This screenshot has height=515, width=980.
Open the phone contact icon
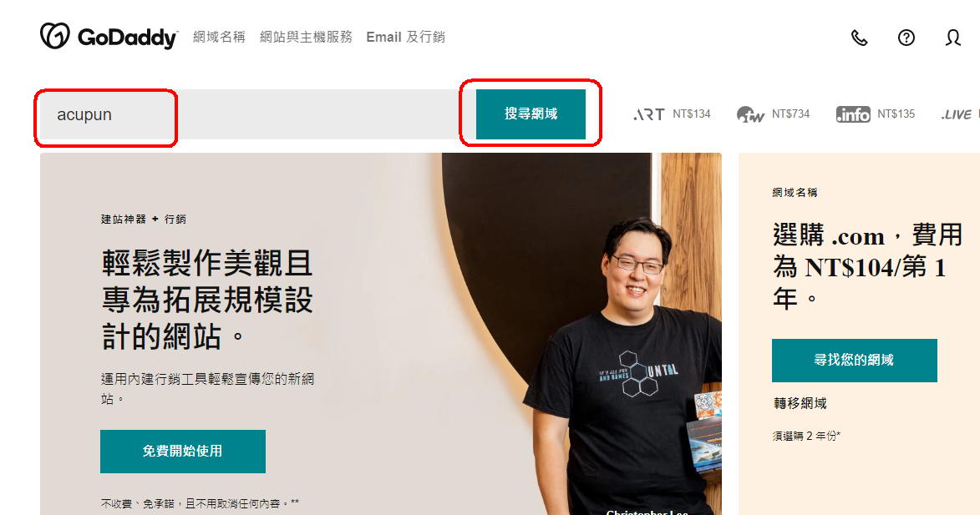[860, 38]
